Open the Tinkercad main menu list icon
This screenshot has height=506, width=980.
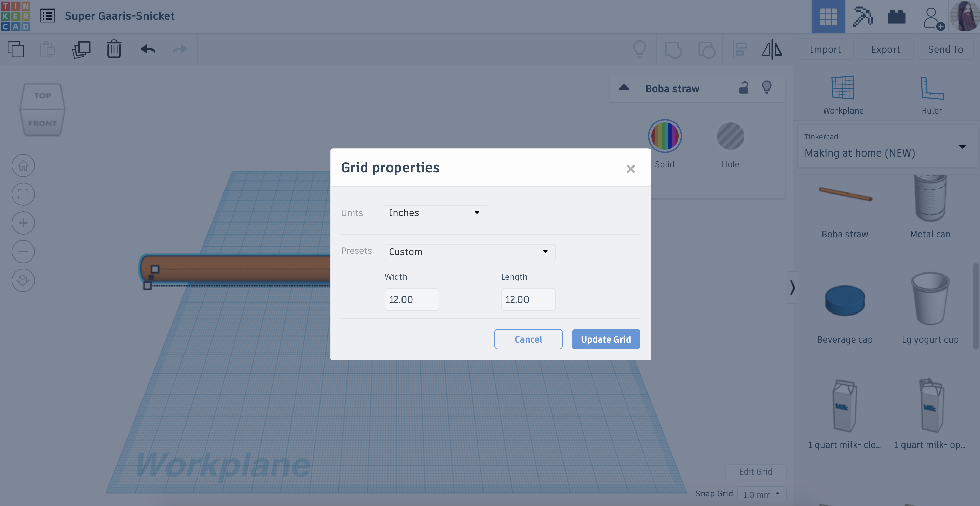coord(48,16)
